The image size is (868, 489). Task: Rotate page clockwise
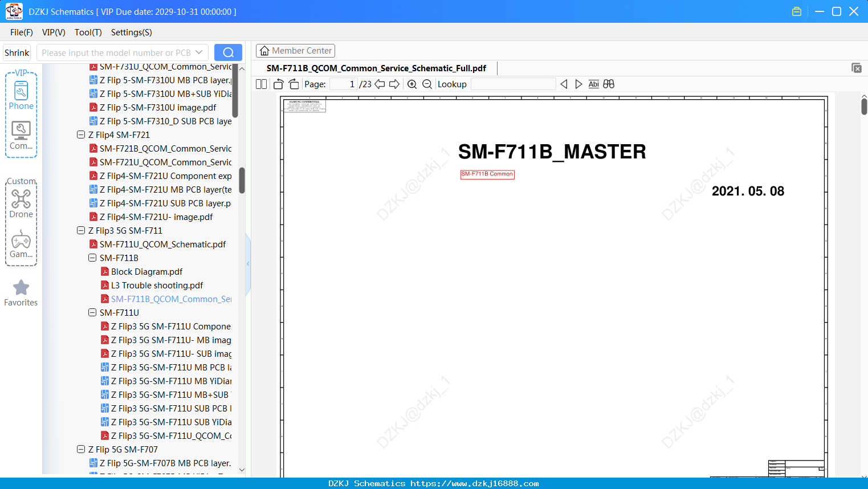pos(294,84)
